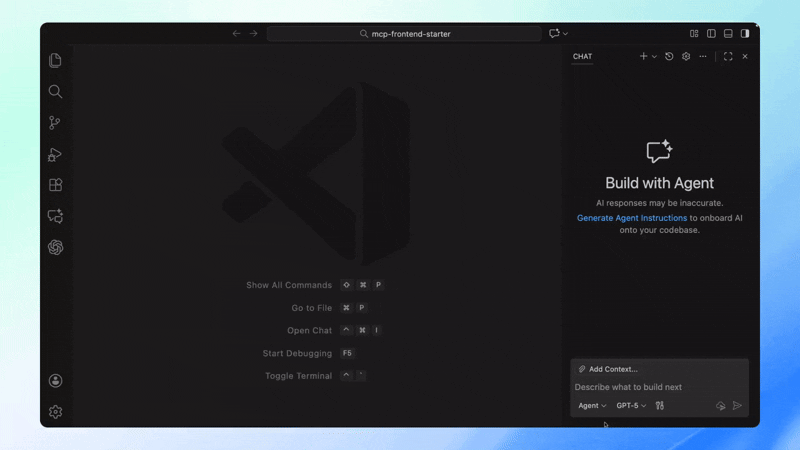Open chat panel more actions ellipsis
The height and width of the screenshot is (450, 800).
(703, 56)
